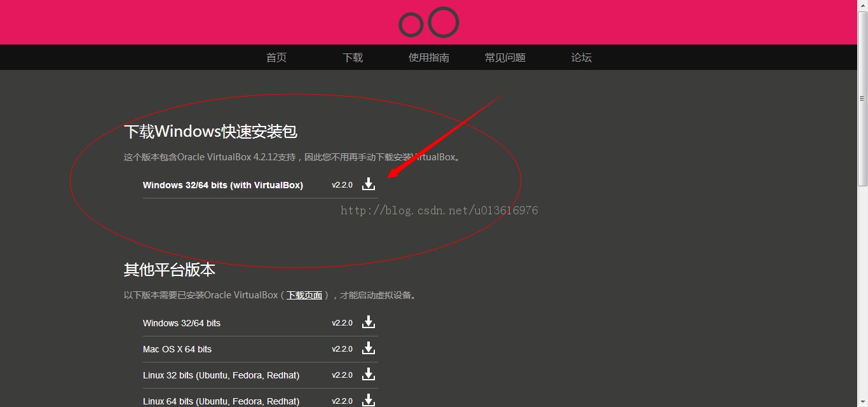868x407 pixels.
Task: Select 'Linux 32 bits (Ubuntu, Fedora, Redhat)' text
Action: (221, 375)
